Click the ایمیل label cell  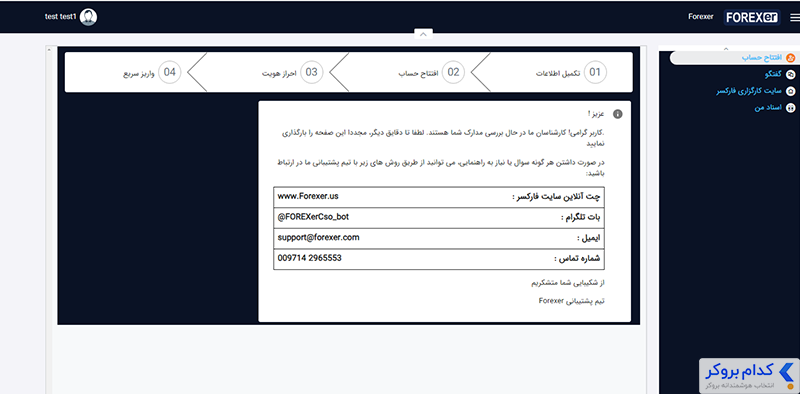tap(589, 238)
